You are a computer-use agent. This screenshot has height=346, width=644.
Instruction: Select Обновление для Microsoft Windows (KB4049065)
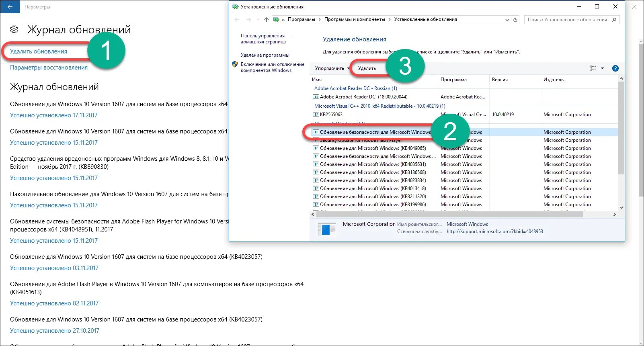coord(373,148)
